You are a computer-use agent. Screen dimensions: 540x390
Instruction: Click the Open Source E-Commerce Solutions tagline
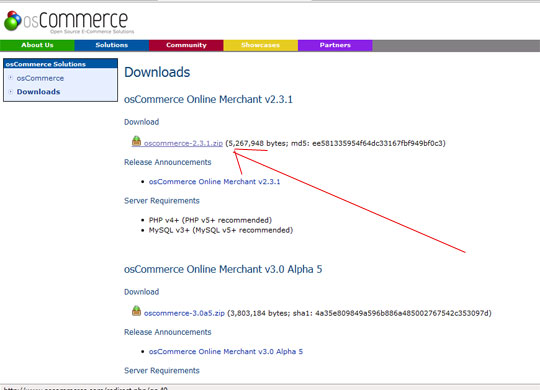tap(92, 31)
